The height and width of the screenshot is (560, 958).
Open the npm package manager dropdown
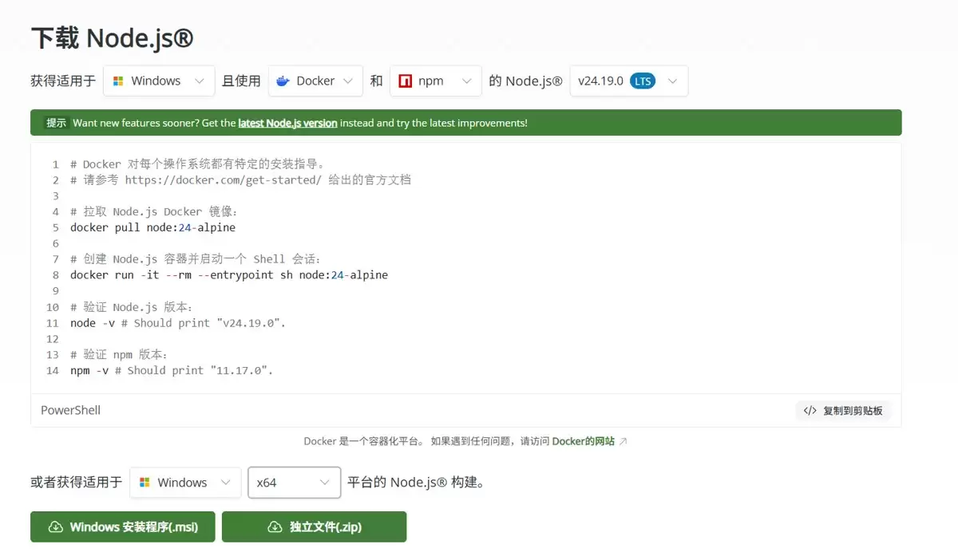tap(436, 81)
